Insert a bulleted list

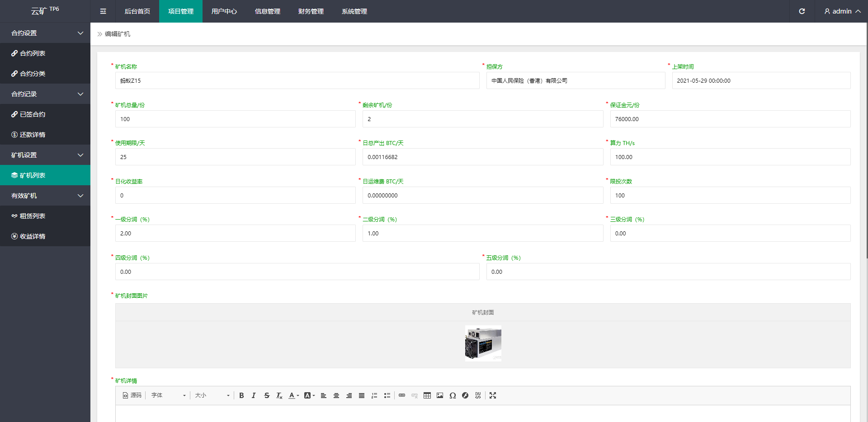387,395
